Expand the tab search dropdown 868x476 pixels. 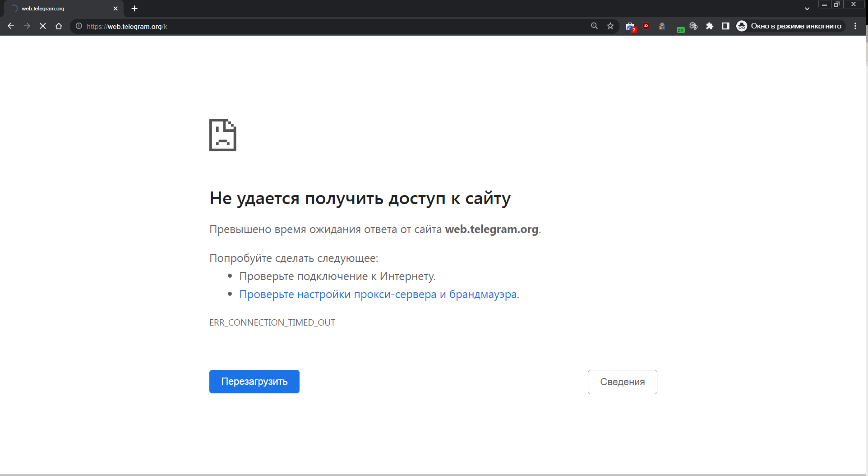[x=807, y=9]
